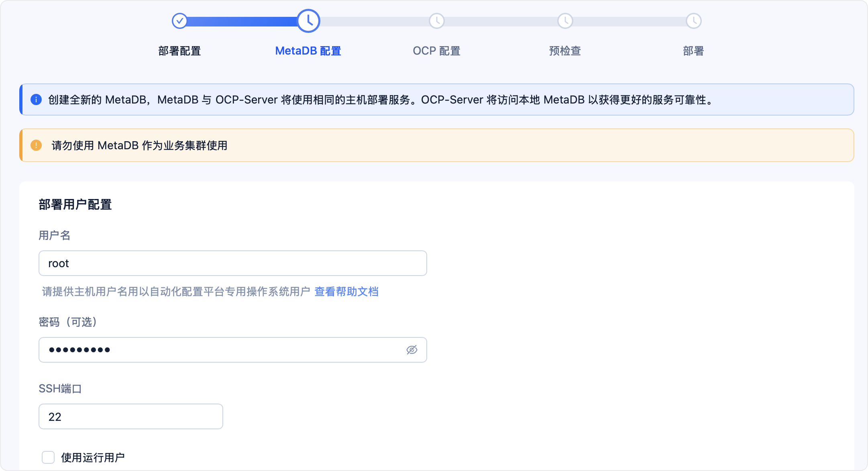The width and height of the screenshot is (868, 471).
Task: Click the orange warning icon in alert
Action: coord(36,145)
